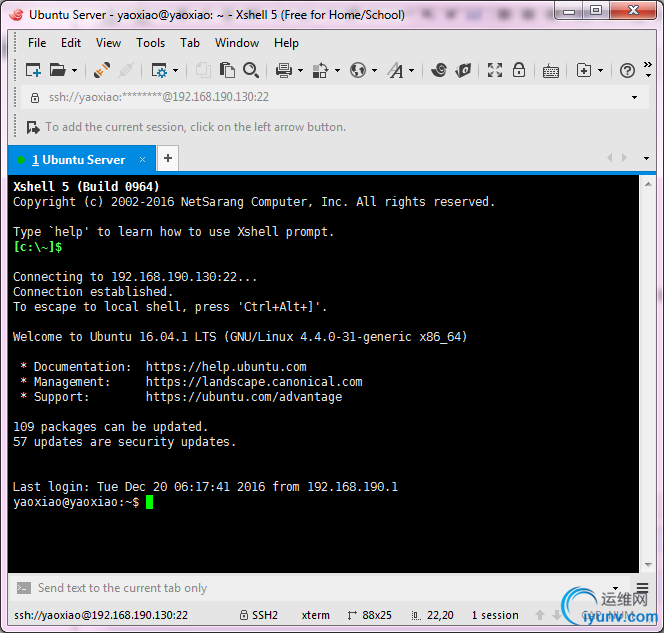Open the Edit menu
664x633 pixels.
coord(71,43)
